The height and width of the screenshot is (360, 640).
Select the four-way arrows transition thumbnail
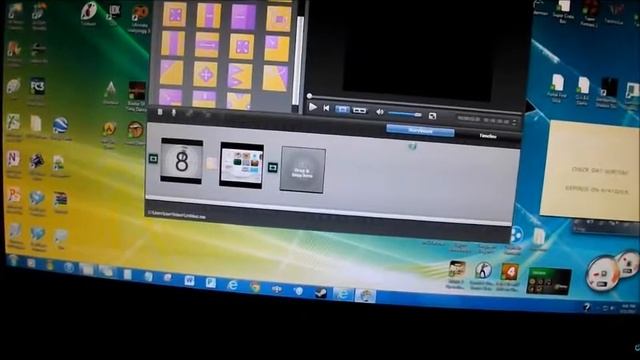[x=206, y=75]
